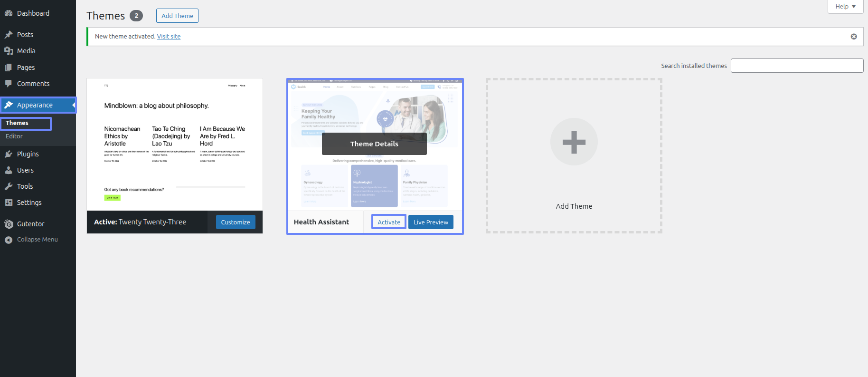Image resolution: width=868 pixels, height=377 pixels.
Task: Click the Users person icon
Action: tap(9, 170)
